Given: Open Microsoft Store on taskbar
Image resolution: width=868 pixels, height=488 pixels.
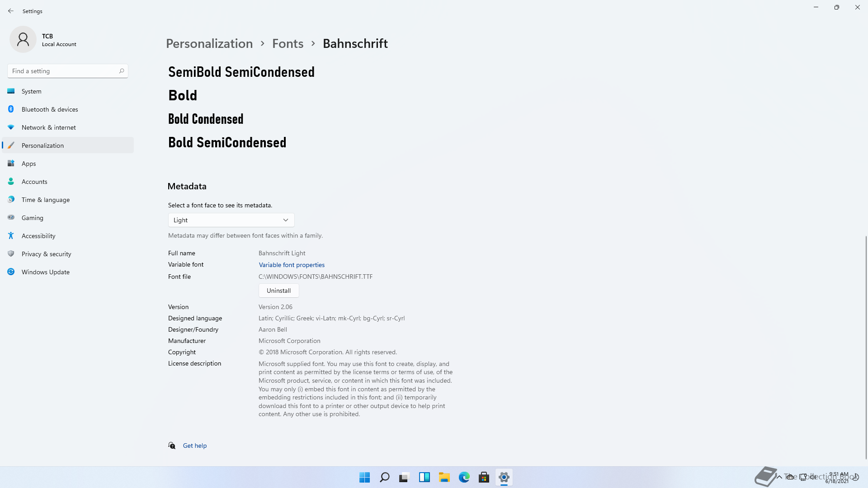Looking at the screenshot, I should (484, 477).
